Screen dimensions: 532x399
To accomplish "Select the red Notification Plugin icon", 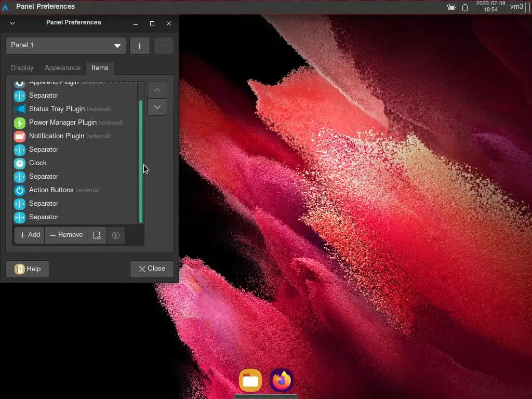I will pyautogui.click(x=20, y=136).
